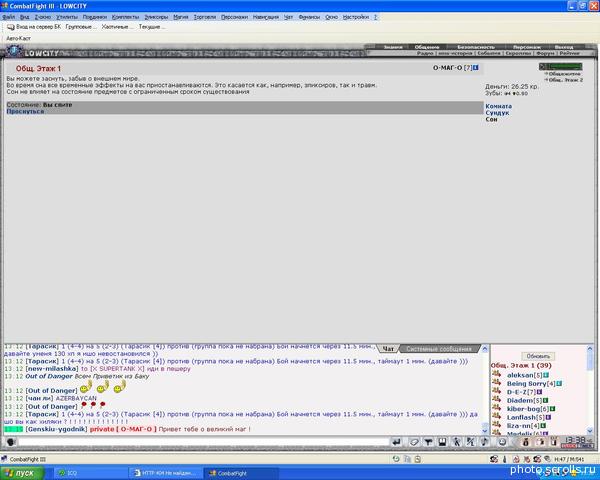This screenshot has height=480, width=600.
Task: Click the chat log scrollbar
Action: [x=485, y=389]
